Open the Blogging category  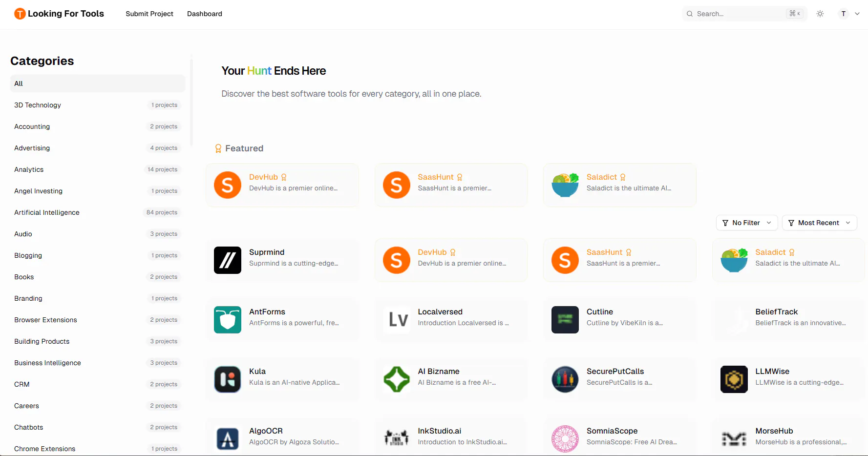coord(98,255)
